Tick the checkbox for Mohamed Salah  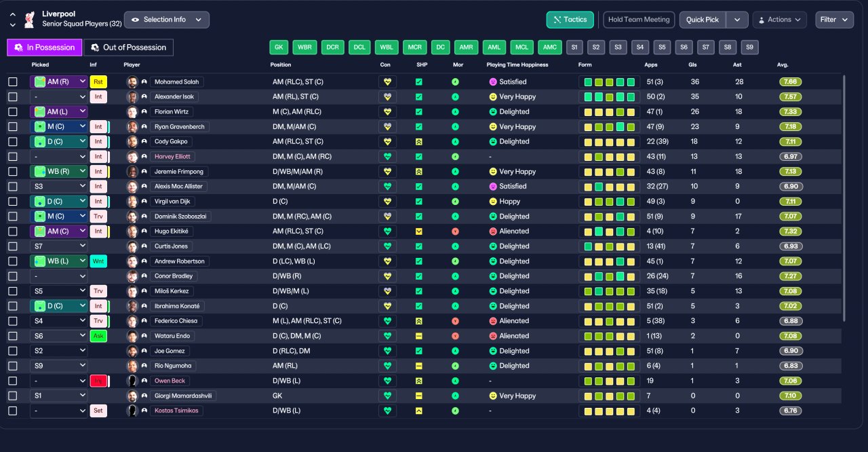click(x=13, y=82)
